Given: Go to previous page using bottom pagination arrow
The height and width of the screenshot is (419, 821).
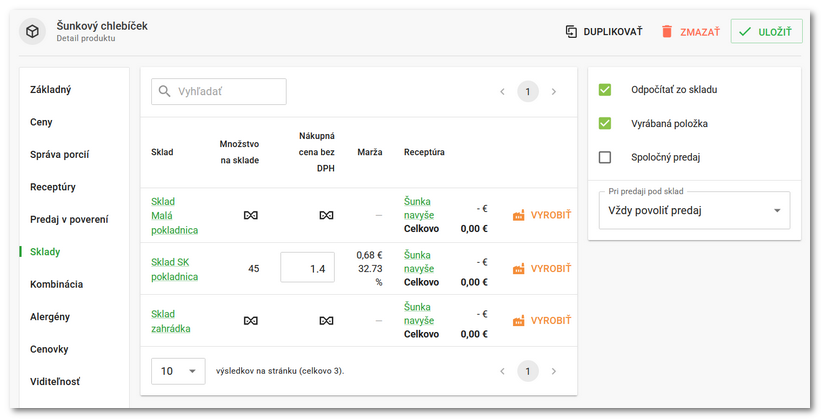Looking at the screenshot, I should pos(502,371).
